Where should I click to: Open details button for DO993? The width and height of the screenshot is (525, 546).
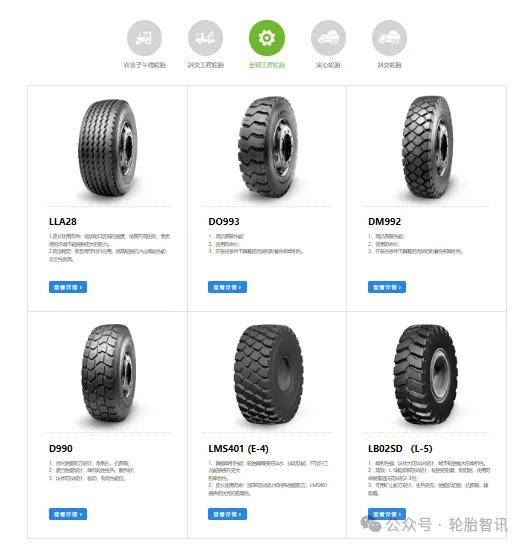click(227, 287)
